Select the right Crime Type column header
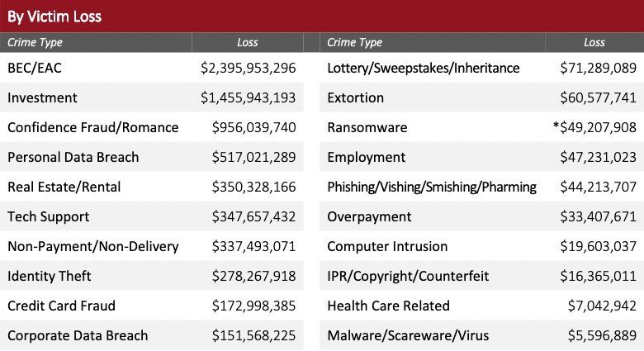The width and height of the screenshot is (644, 351). [354, 42]
